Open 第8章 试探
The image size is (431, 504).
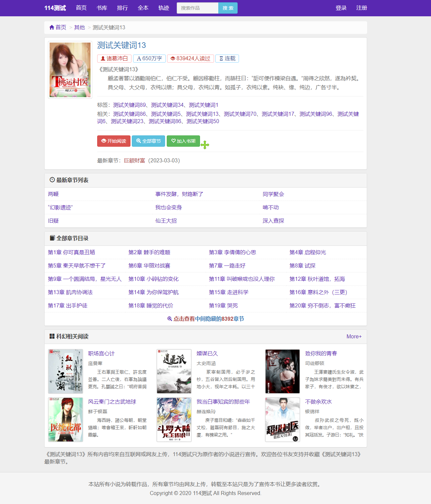303,265
